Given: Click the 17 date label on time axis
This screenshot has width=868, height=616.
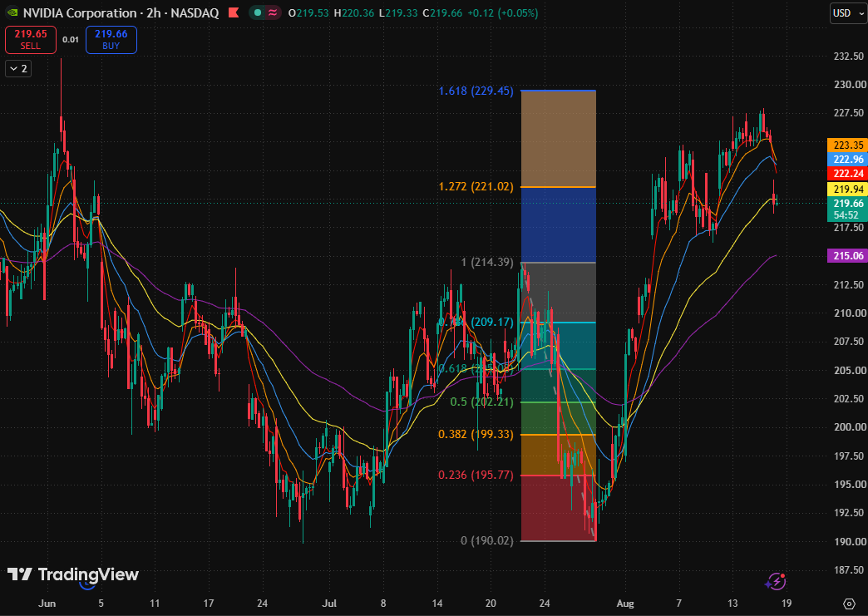Looking at the screenshot, I should 208,604.
